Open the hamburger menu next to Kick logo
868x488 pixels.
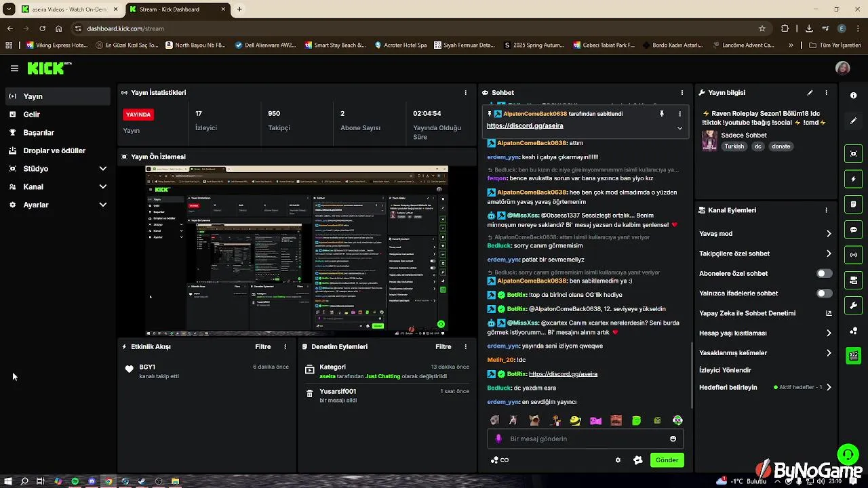14,68
